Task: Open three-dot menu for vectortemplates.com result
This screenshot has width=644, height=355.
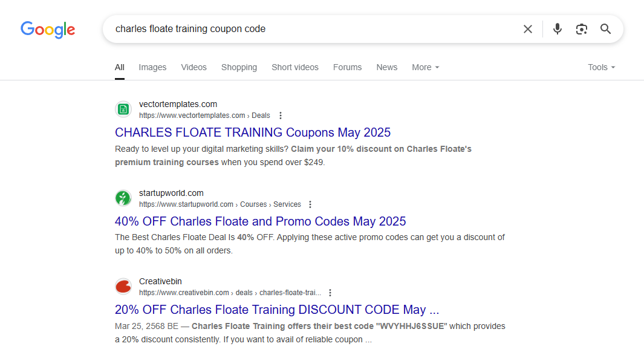Action: [x=281, y=116]
